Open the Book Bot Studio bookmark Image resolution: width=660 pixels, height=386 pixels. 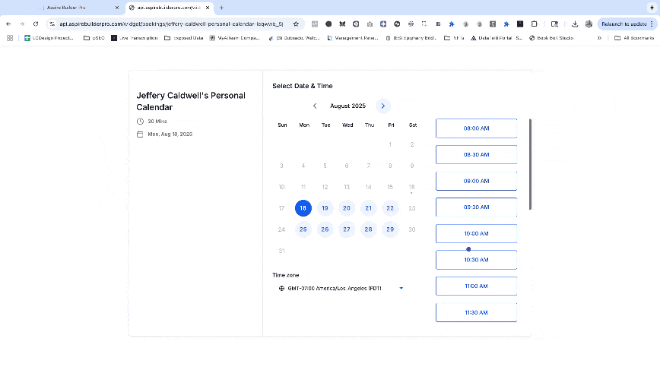[551, 38]
